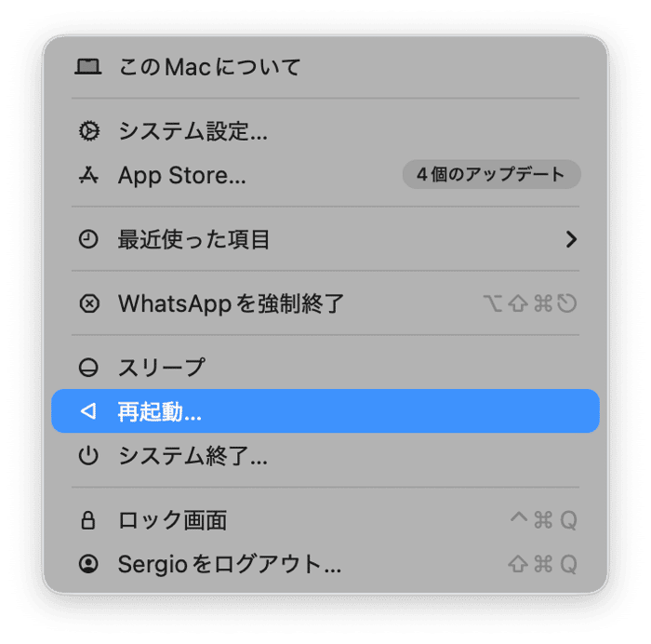The height and width of the screenshot is (644, 651).
Task: Click the force quit X-circle icon
Action: click(x=88, y=303)
